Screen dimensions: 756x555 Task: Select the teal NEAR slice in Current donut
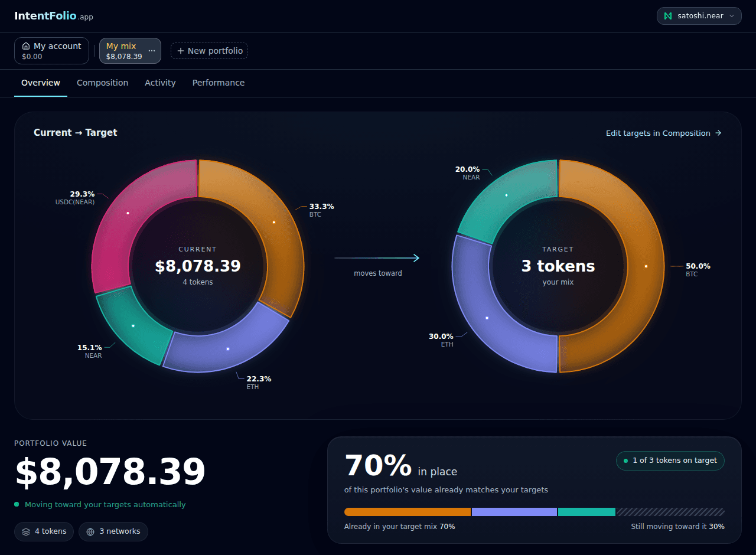[x=133, y=325]
